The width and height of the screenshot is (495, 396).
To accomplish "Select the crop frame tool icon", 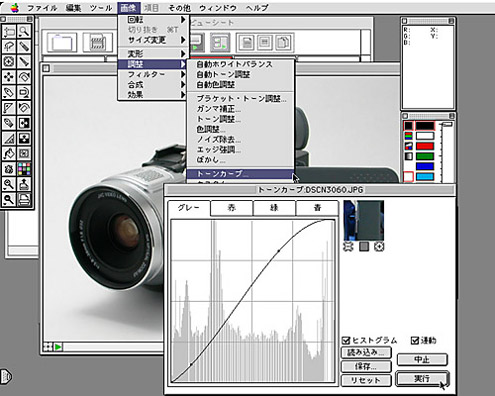I will click(x=24, y=154).
